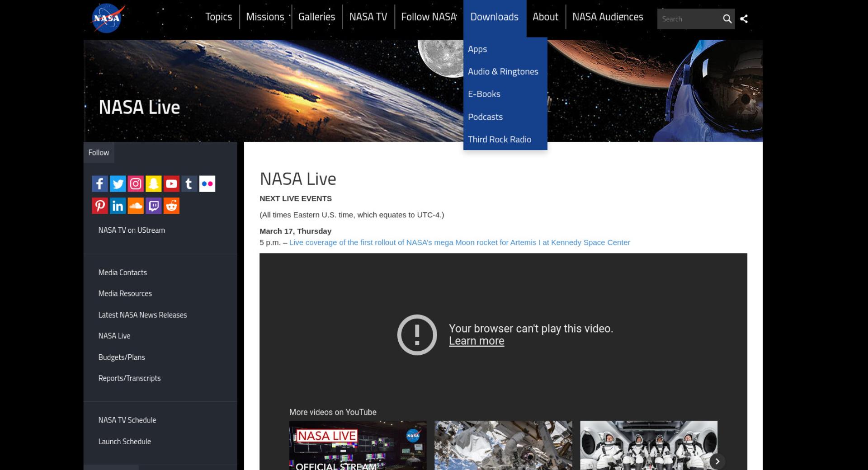Open NASA Live sidebar link

[x=114, y=336]
